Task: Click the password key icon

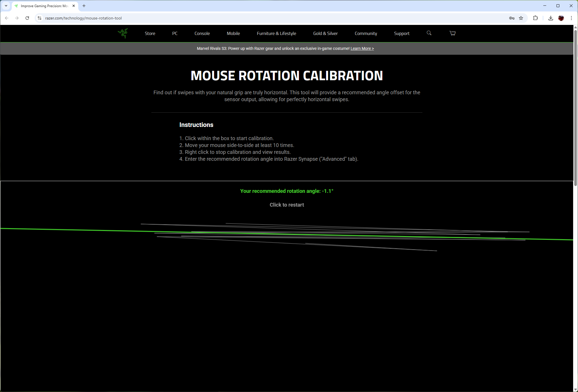Action: pos(512,18)
